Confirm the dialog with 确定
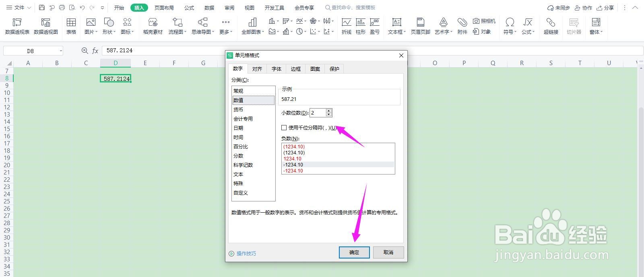The image size is (644, 277). (x=354, y=252)
